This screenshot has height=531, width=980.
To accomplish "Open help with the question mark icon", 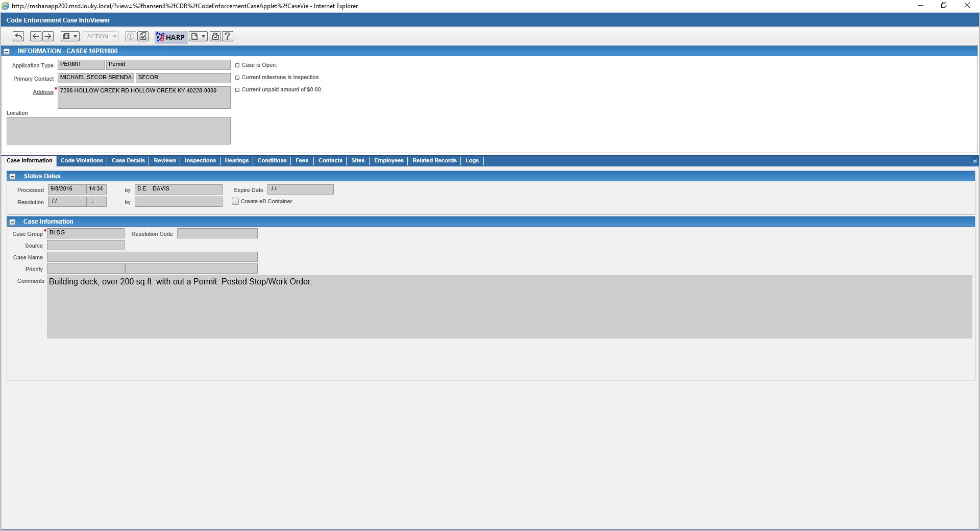I will pyautogui.click(x=228, y=36).
